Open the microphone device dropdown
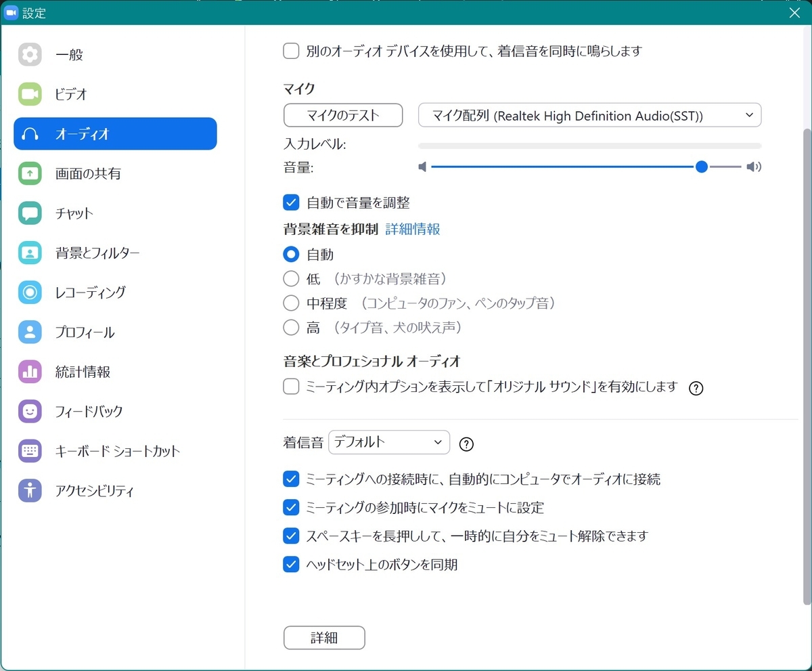812x671 pixels. point(589,115)
